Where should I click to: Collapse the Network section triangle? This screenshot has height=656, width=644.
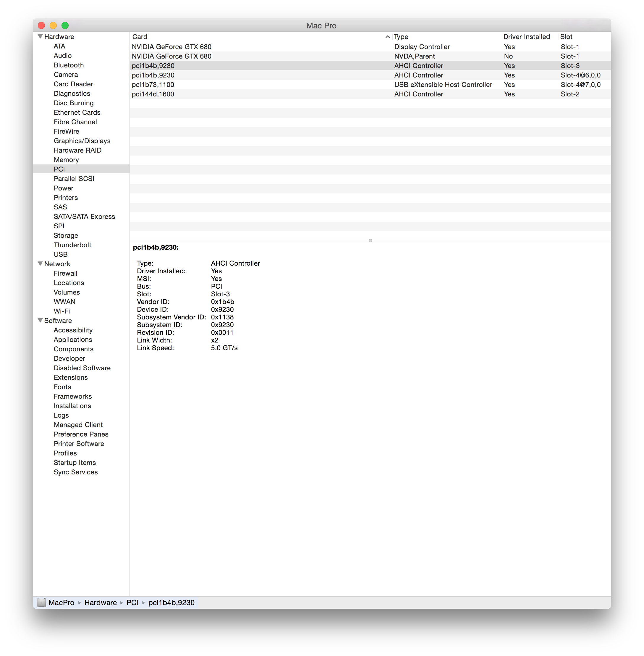click(x=40, y=264)
